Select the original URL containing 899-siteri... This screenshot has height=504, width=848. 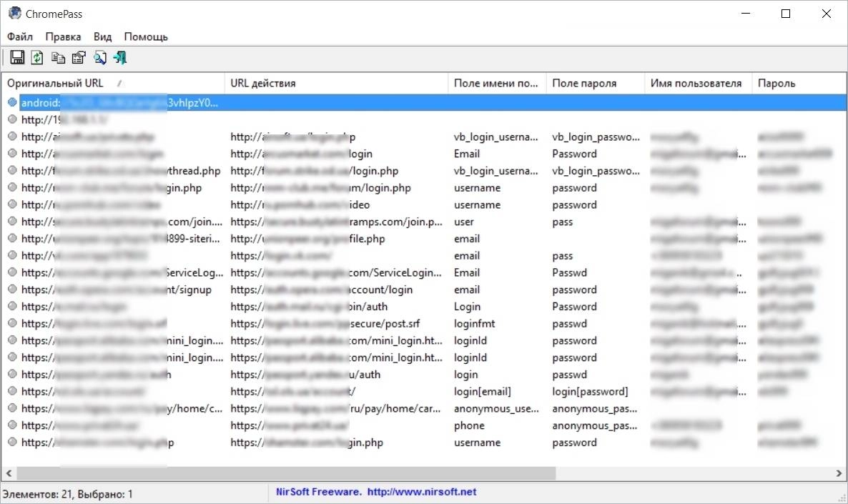tap(121, 239)
